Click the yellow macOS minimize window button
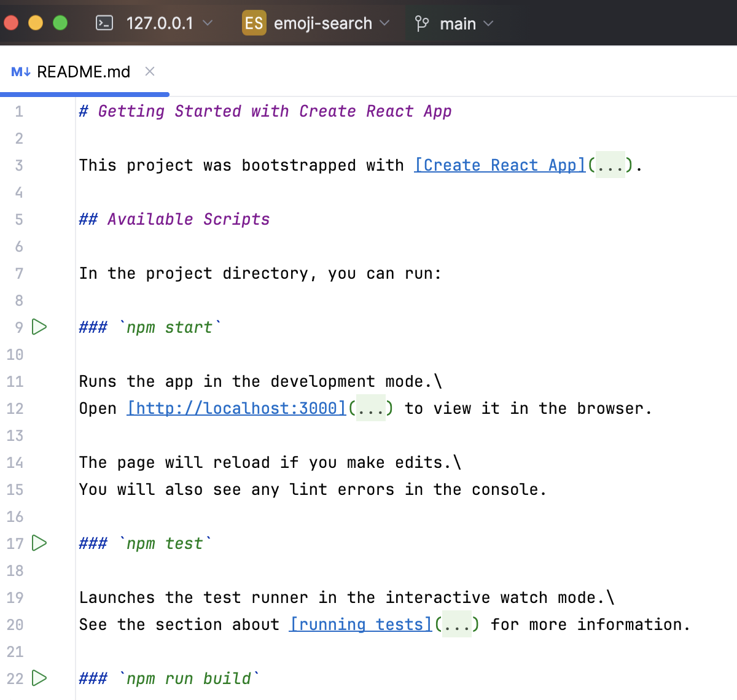Image resolution: width=737 pixels, height=700 pixels. coord(36,23)
